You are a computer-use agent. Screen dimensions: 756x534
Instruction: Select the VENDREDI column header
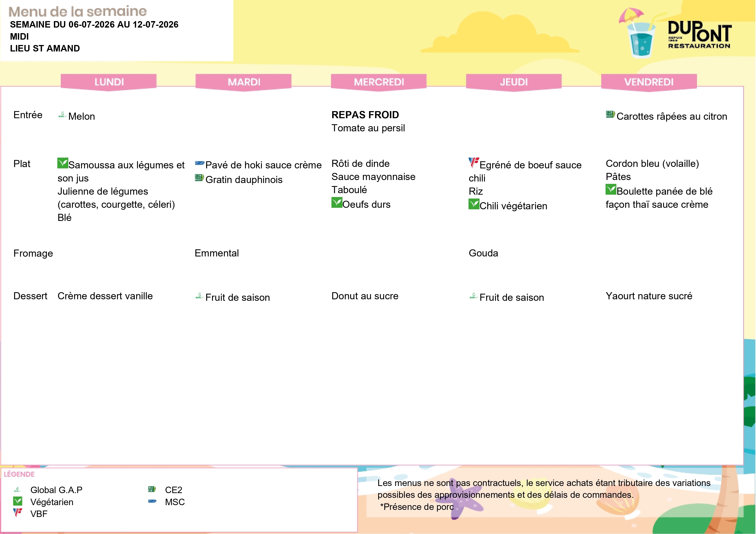649,82
